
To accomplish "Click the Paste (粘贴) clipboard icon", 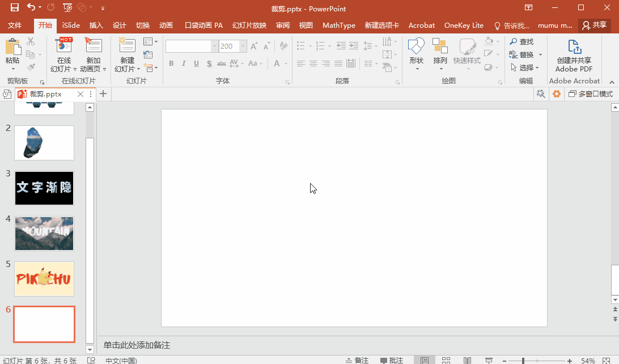I will [12, 47].
